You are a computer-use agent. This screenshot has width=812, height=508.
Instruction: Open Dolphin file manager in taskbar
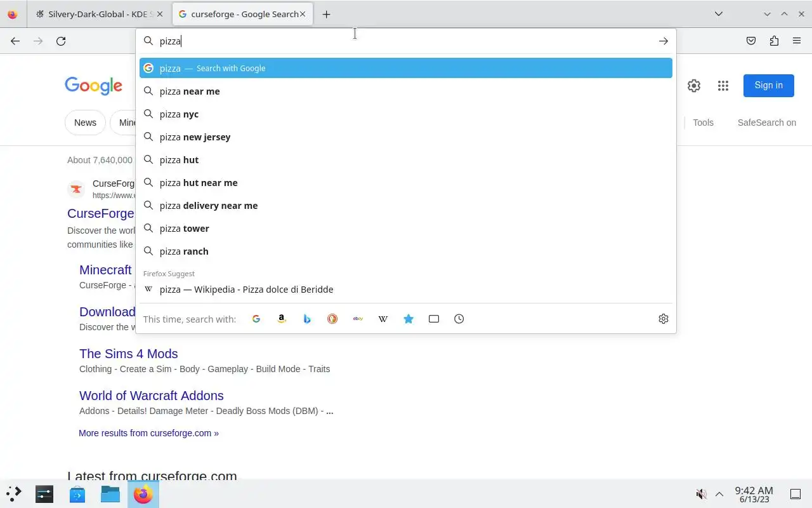(110, 493)
